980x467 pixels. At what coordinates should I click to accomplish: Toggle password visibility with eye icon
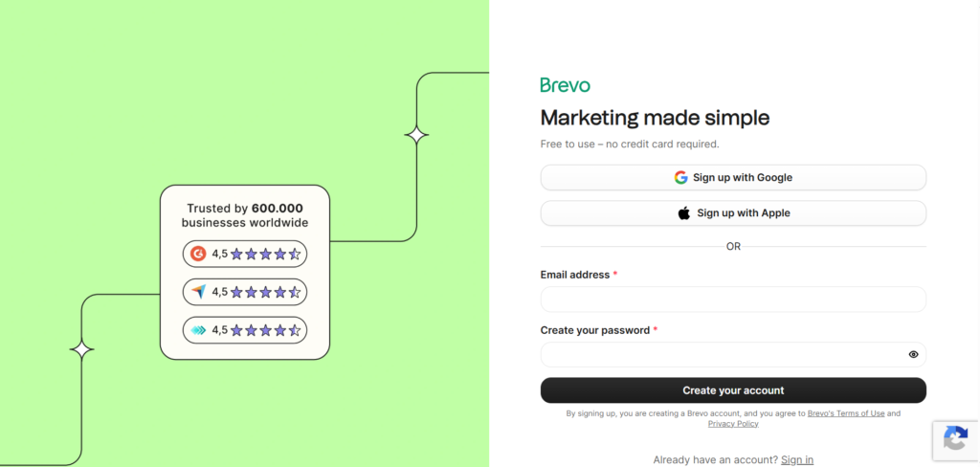pyautogui.click(x=913, y=355)
